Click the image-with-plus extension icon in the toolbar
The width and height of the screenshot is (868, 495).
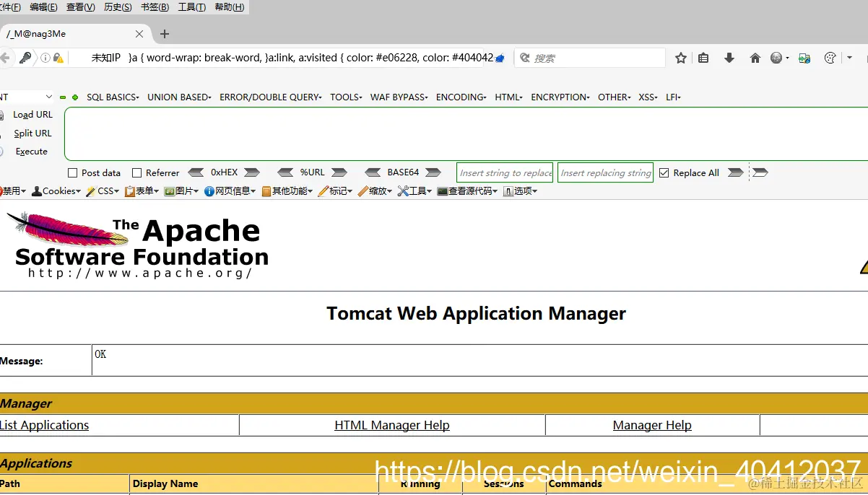[x=804, y=58]
